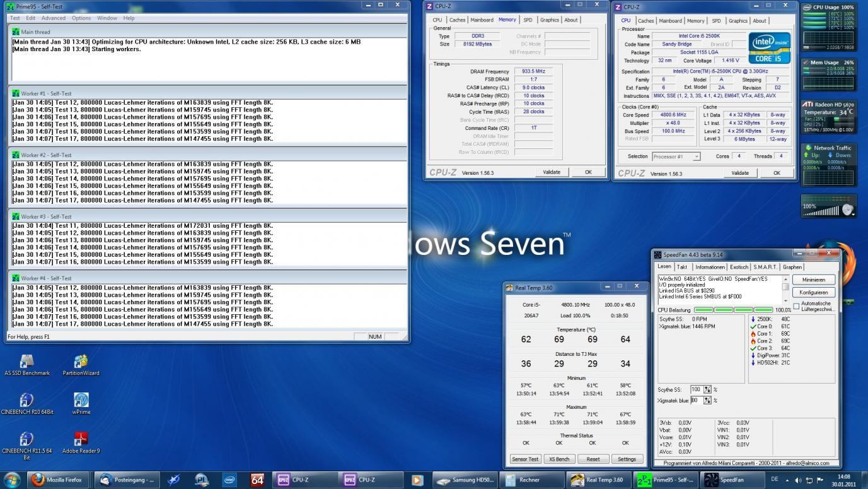Click the speaker volume tray icon
Screen dimensions: 868x489
coord(797,480)
